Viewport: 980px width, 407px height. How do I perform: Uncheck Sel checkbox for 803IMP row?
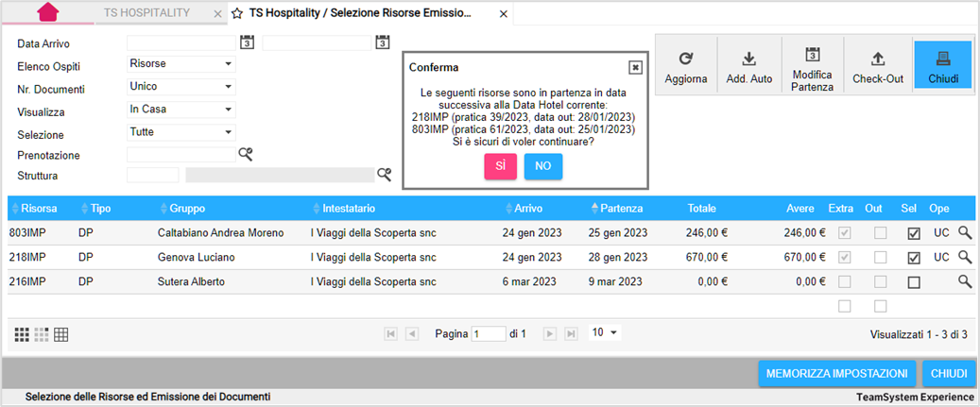[914, 233]
